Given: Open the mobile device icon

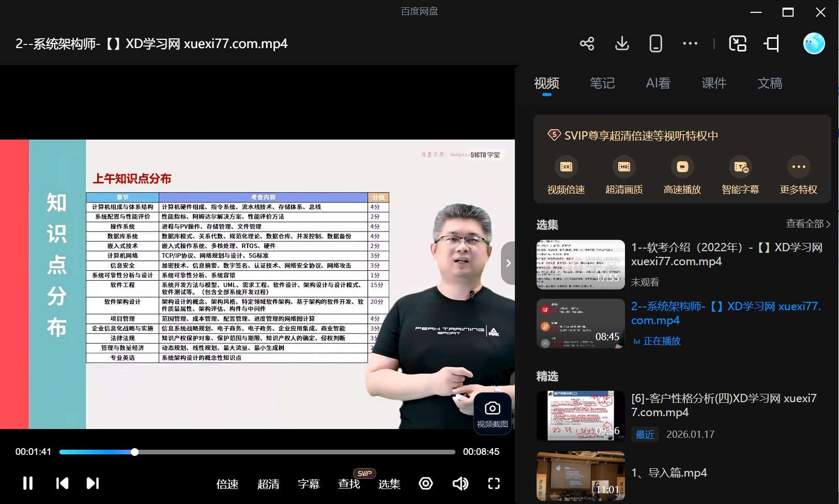Looking at the screenshot, I should point(655,44).
